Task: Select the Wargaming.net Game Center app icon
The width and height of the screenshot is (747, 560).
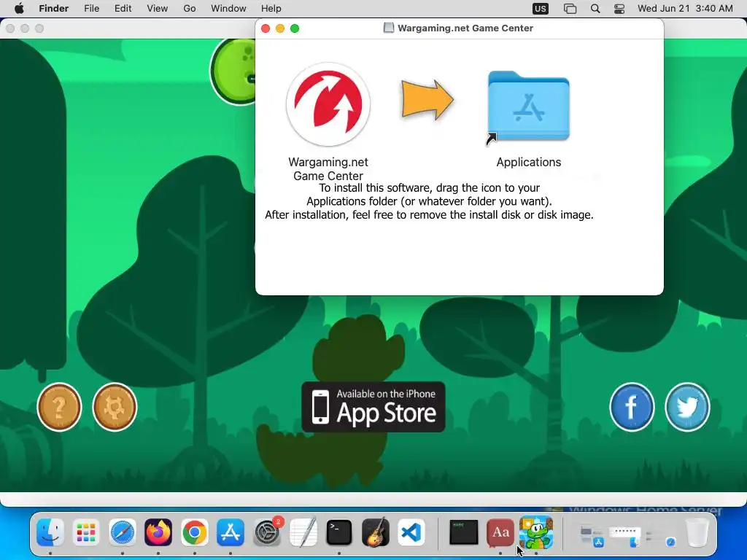Action: (x=328, y=104)
